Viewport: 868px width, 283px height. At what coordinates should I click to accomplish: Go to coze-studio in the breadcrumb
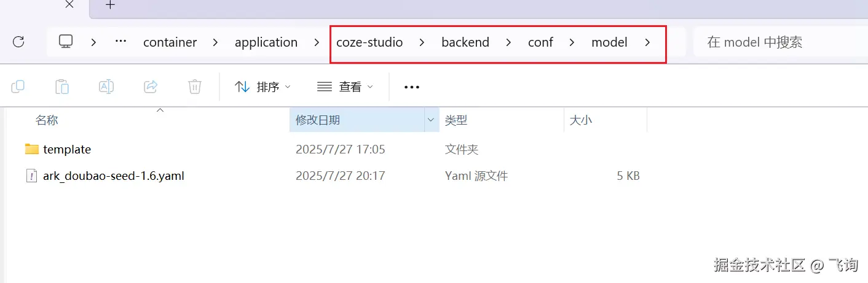coord(369,42)
